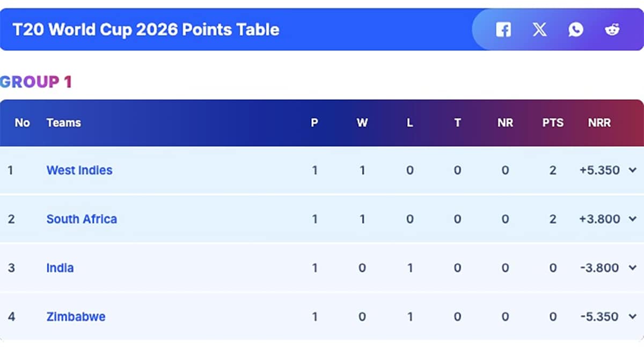The height and width of the screenshot is (349, 644).
Task: Open the India team link
Action: pyautogui.click(x=60, y=268)
